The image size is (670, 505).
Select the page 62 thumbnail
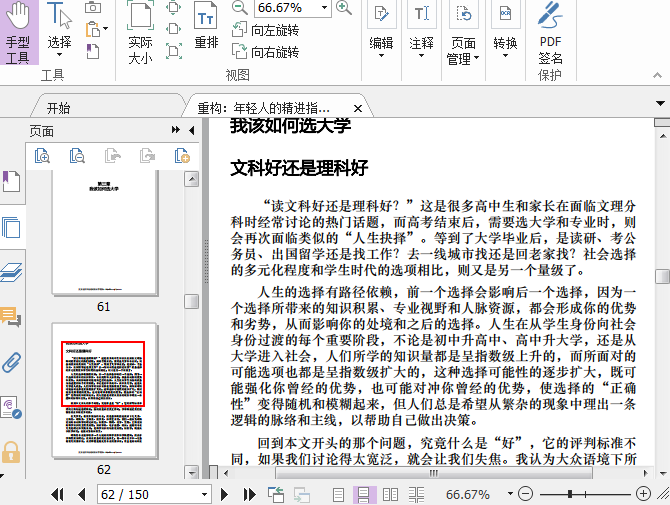tap(104, 390)
